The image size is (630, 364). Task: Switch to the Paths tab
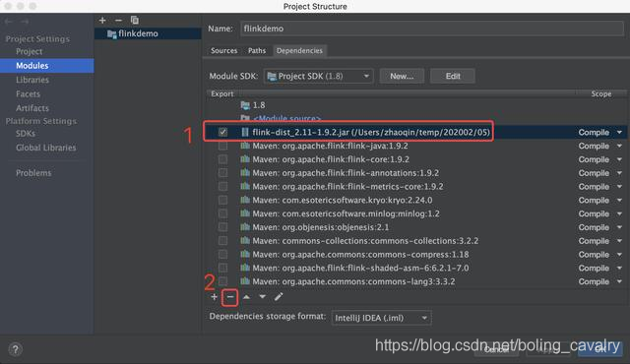257,50
